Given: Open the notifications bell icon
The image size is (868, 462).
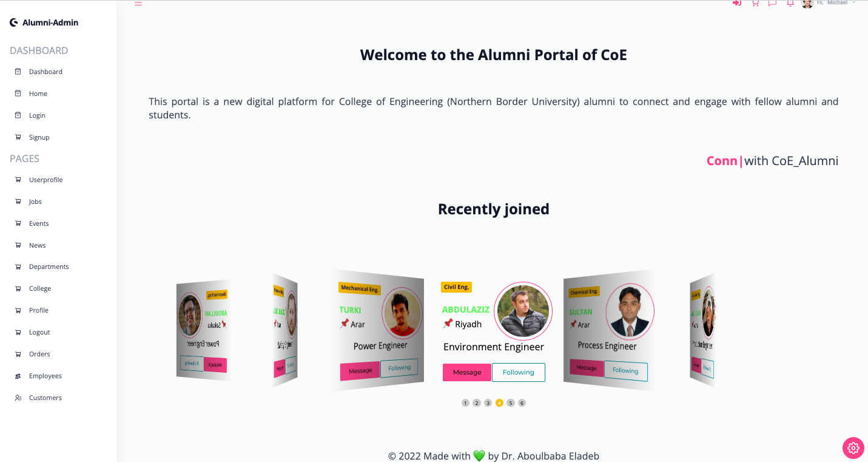Looking at the screenshot, I should click(790, 3).
